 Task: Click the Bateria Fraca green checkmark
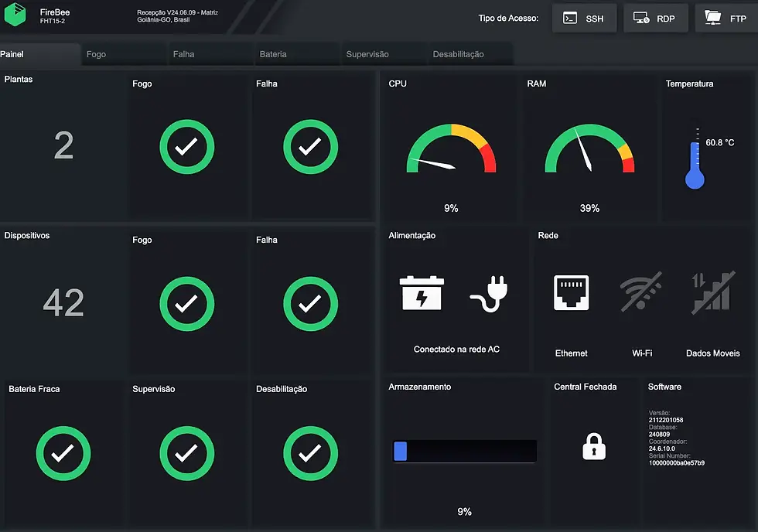[x=63, y=453]
